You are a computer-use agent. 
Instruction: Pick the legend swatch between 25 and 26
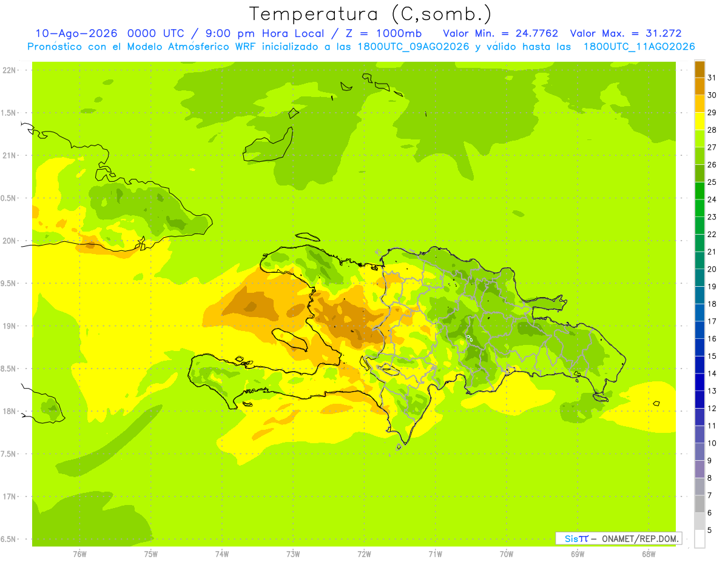coord(699,173)
